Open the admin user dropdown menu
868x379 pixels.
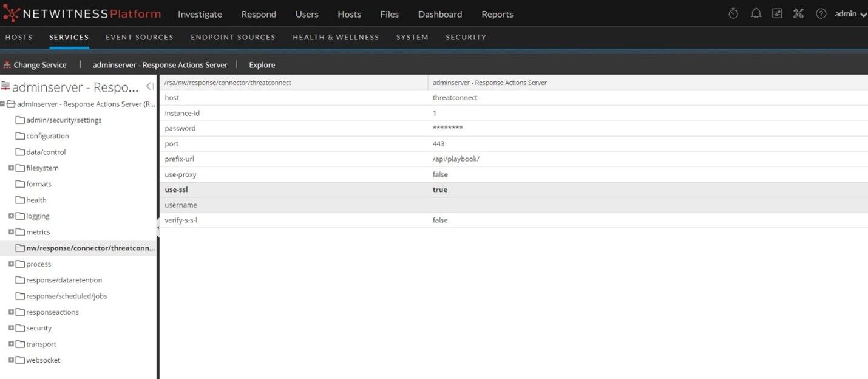click(x=850, y=14)
